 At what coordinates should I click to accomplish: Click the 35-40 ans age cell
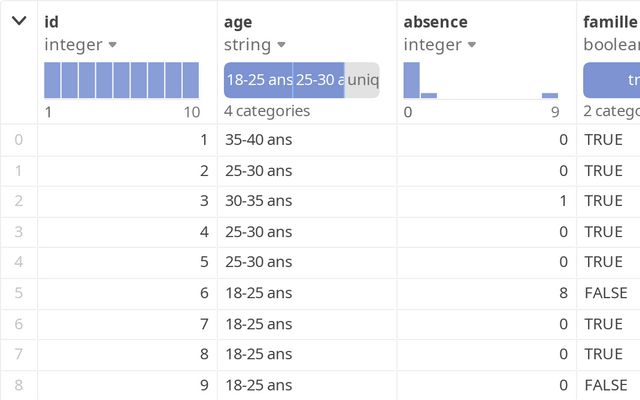point(258,140)
